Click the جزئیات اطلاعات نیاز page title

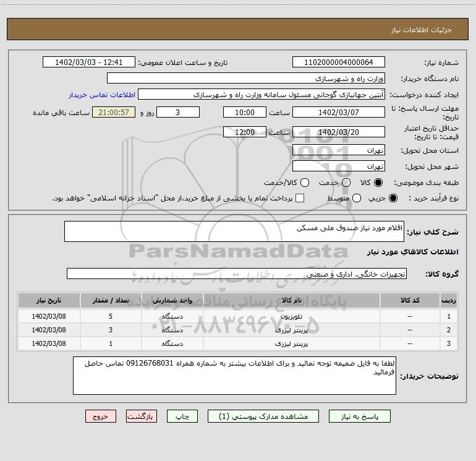coord(422,30)
